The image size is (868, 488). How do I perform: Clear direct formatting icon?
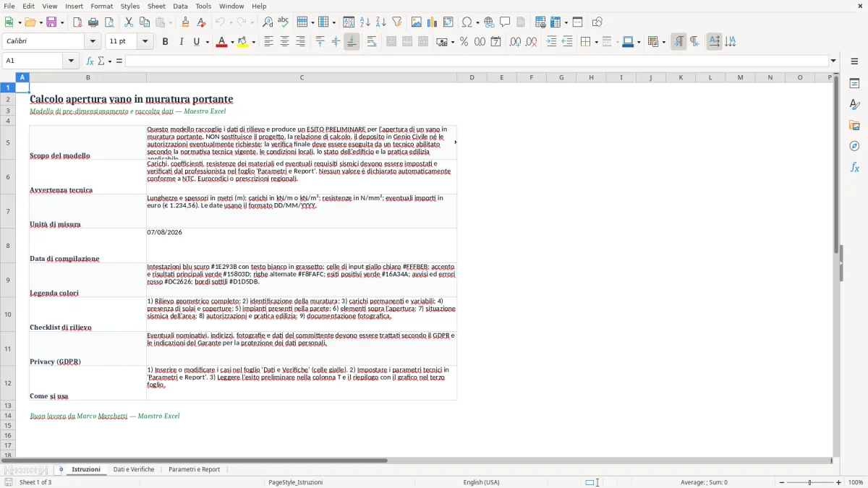click(201, 22)
